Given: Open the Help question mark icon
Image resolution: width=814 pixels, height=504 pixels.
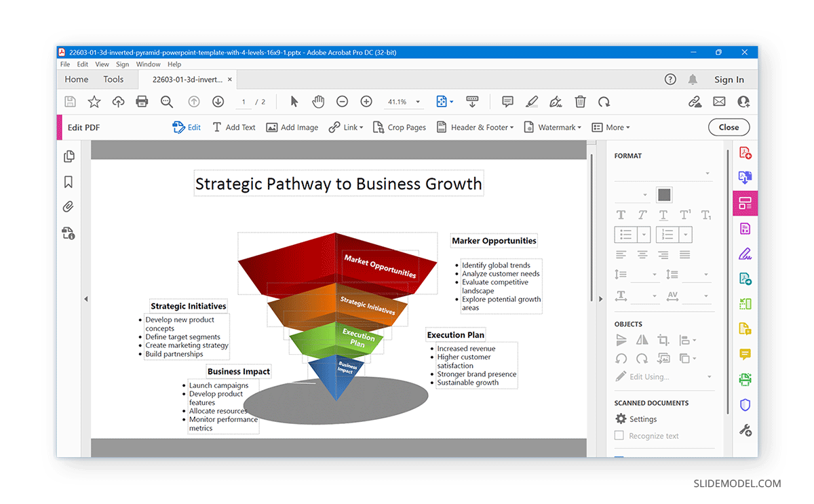Looking at the screenshot, I should (x=670, y=79).
